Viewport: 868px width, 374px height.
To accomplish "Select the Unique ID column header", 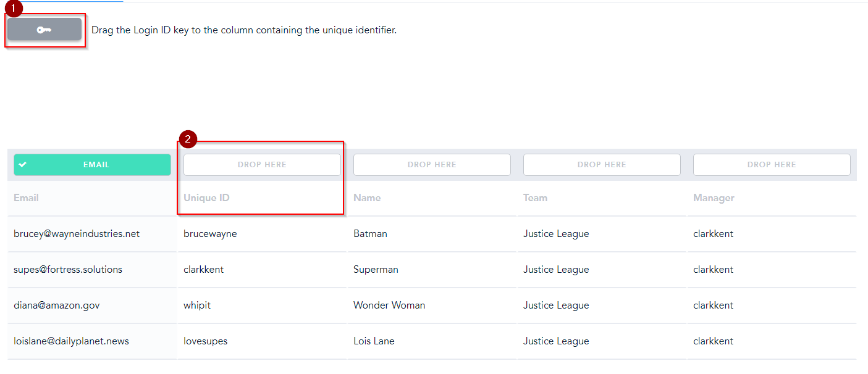I will [206, 198].
